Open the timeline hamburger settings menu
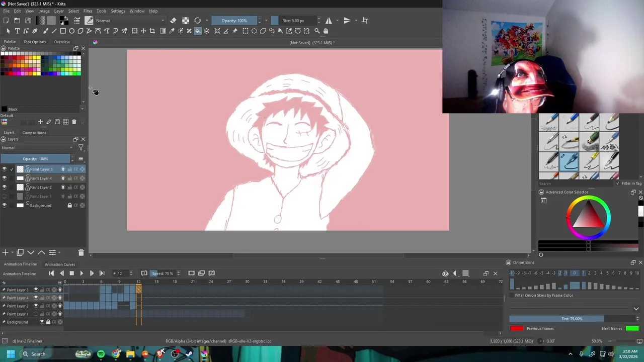This screenshot has width=644, height=362. pyautogui.click(x=465, y=274)
